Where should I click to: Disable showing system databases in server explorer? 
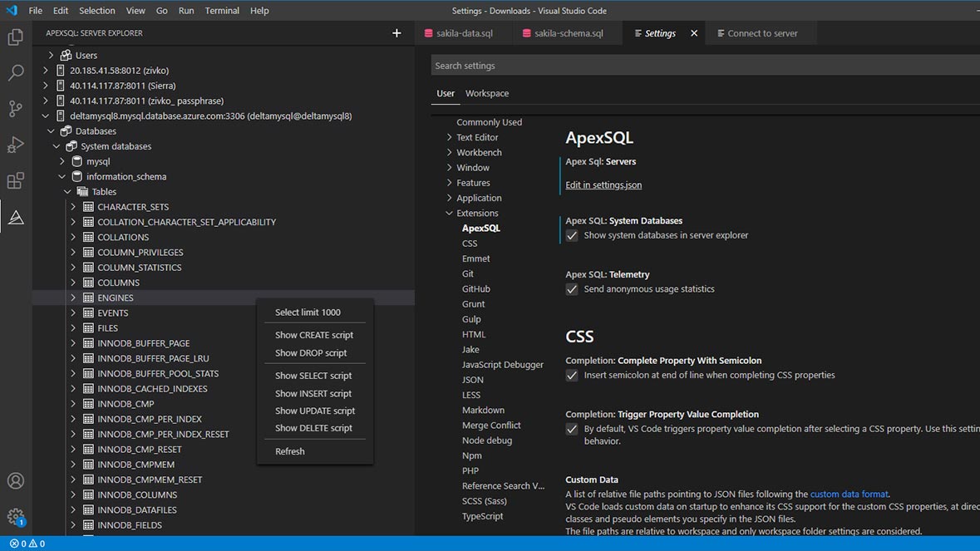coord(571,236)
